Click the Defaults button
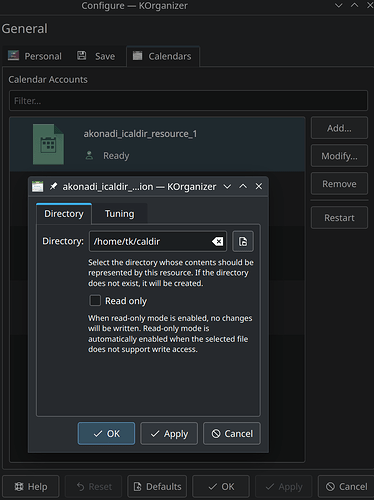This screenshot has width=374, height=500. point(157,486)
